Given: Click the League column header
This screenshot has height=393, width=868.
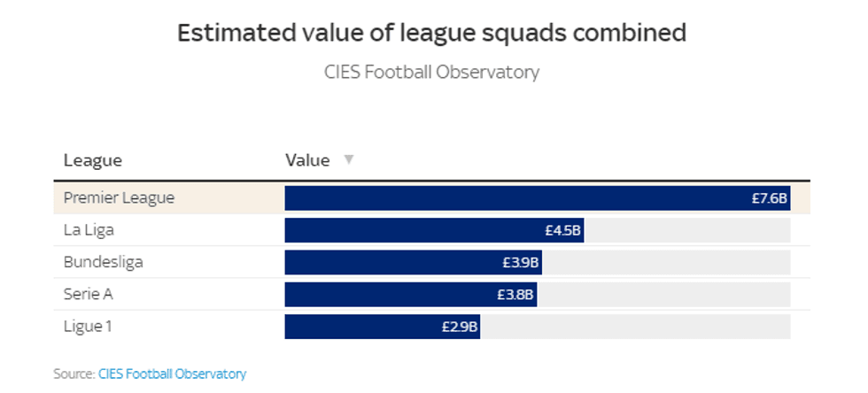Looking at the screenshot, I should [92, 160].
